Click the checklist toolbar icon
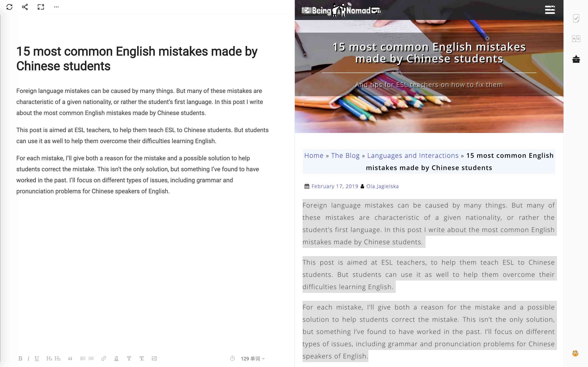The height and width of the screenshot is (367, 588). 576,18
